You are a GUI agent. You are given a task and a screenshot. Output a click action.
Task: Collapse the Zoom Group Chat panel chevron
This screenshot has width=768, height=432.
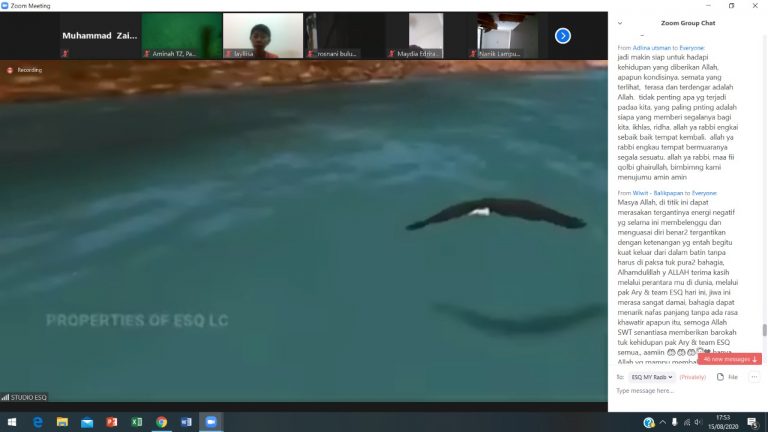(620, 22)
